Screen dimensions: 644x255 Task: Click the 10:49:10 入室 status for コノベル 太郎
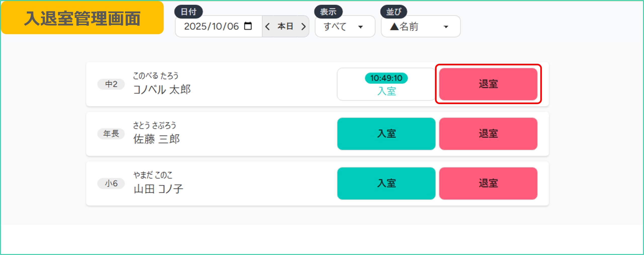(386, 84)
